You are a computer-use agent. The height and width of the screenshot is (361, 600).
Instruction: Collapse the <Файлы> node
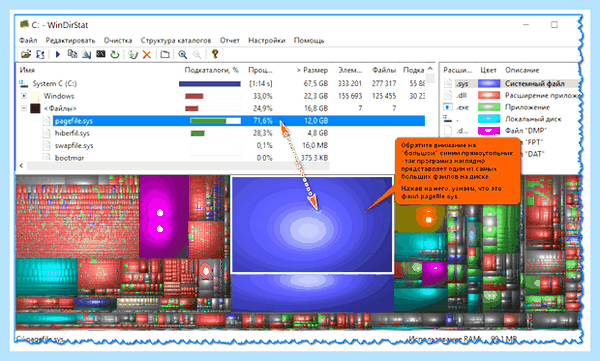[x=24, y=108]
